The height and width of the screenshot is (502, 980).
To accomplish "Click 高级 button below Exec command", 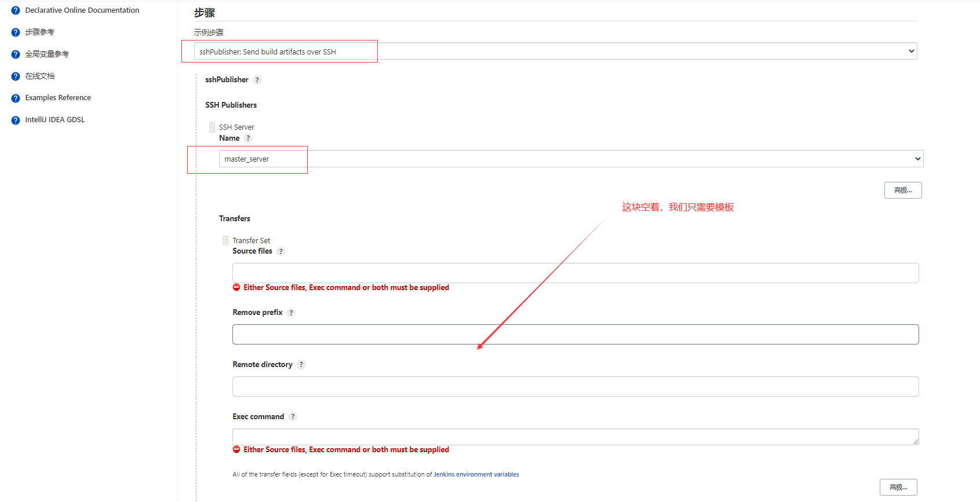I will [898, 487].
